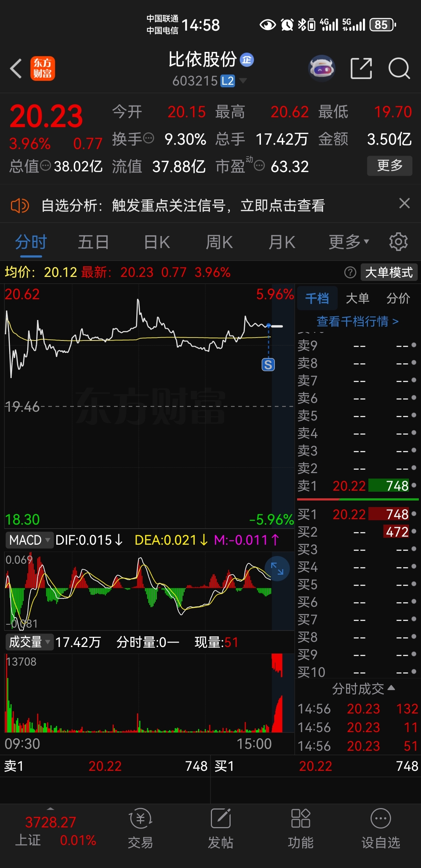
Task: Tap the speaker announcement icon
Action: point(19,206)
